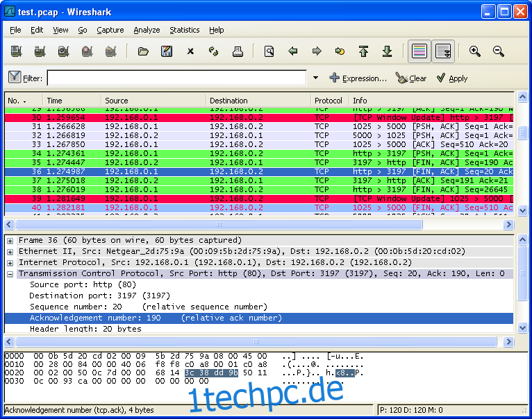Select packet 40 row at 1.282181
Viewport: 532px width, 419px height.
pyautogui.click(x=259, y=208)
